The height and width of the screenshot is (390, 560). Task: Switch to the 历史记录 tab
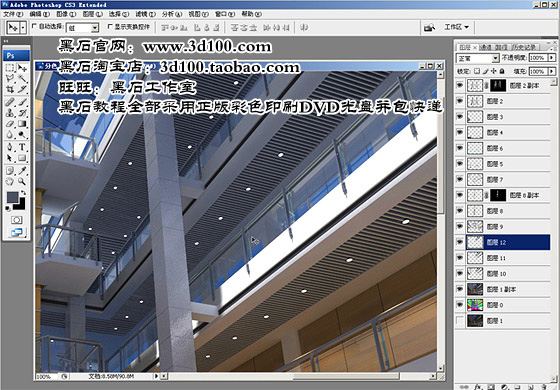tap(524, 47)
